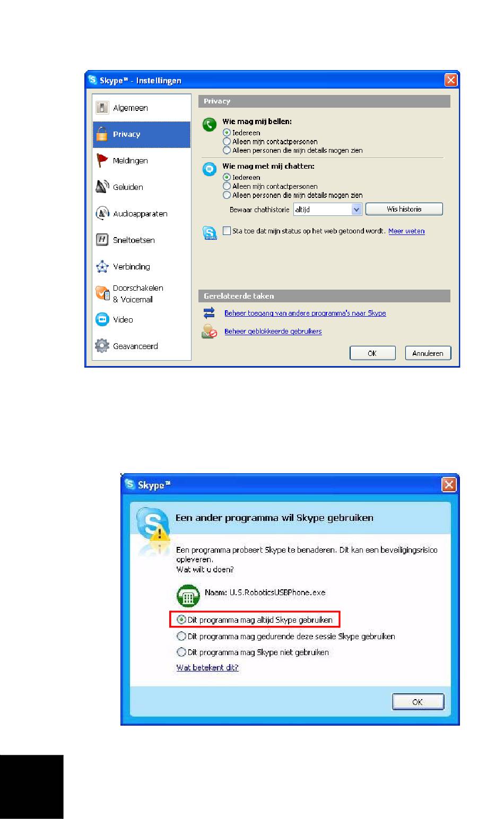Viewport: 504px width, 819px height.
Task: Expand the Bewaar chathistorie dropdown
Action: [357, 210]
